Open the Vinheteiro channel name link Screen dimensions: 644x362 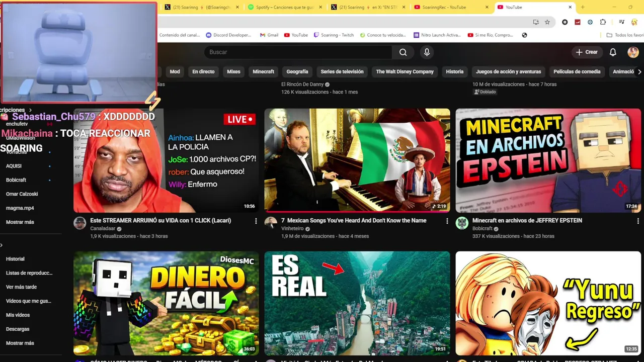[x=293, y=229]
